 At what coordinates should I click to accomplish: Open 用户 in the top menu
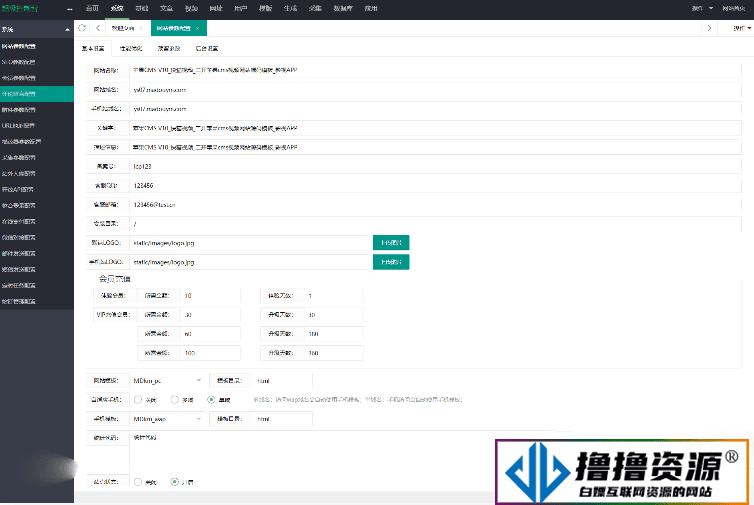(x=241, y=9)
